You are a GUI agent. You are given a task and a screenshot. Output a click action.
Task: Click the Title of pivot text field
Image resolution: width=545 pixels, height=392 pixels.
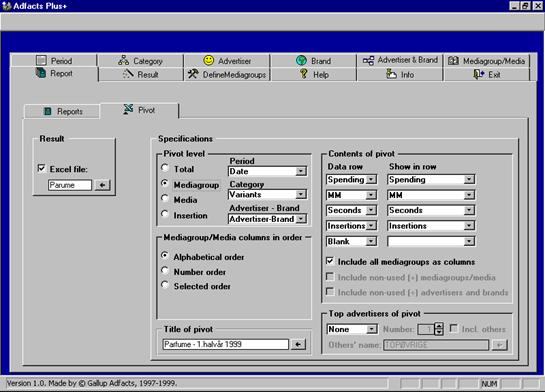pos(226,344)
